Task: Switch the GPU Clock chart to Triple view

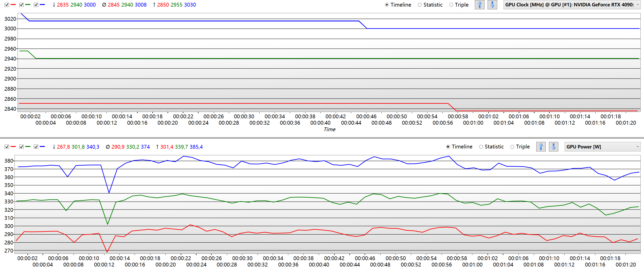Action: point(451,5)
